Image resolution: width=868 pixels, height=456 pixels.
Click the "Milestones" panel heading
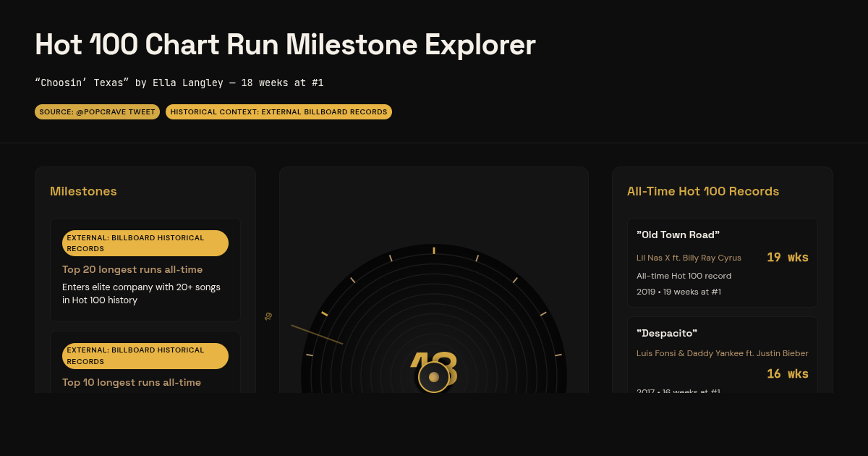pyautogui.click(x=83, y=191)
